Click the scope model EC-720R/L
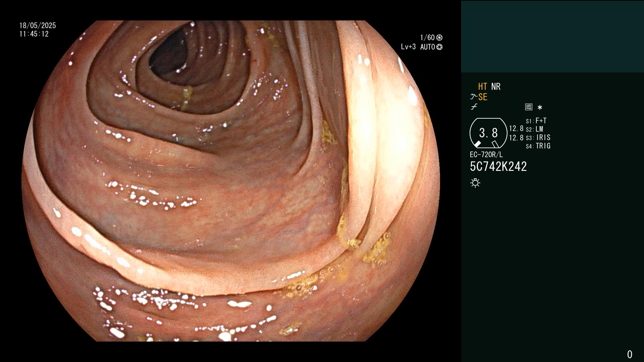Screen dimensions: 644x362 coord(486,155)
